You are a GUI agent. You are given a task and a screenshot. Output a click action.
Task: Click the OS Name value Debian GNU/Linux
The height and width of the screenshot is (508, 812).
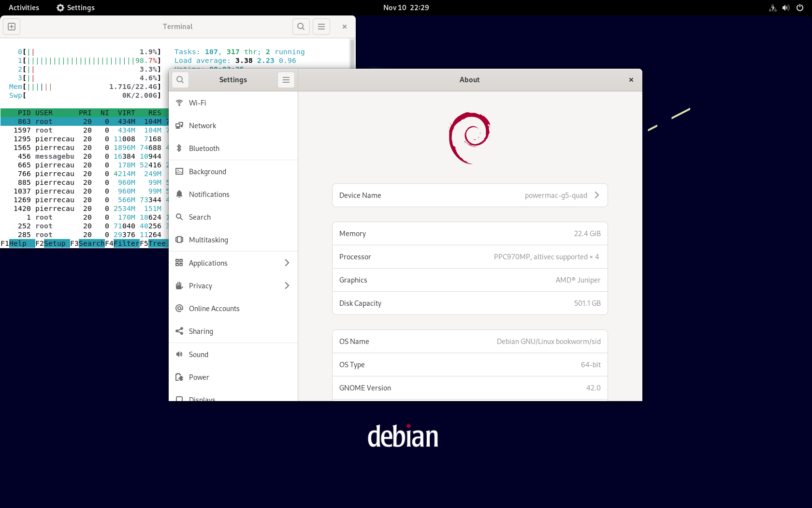tap(549, 341)
